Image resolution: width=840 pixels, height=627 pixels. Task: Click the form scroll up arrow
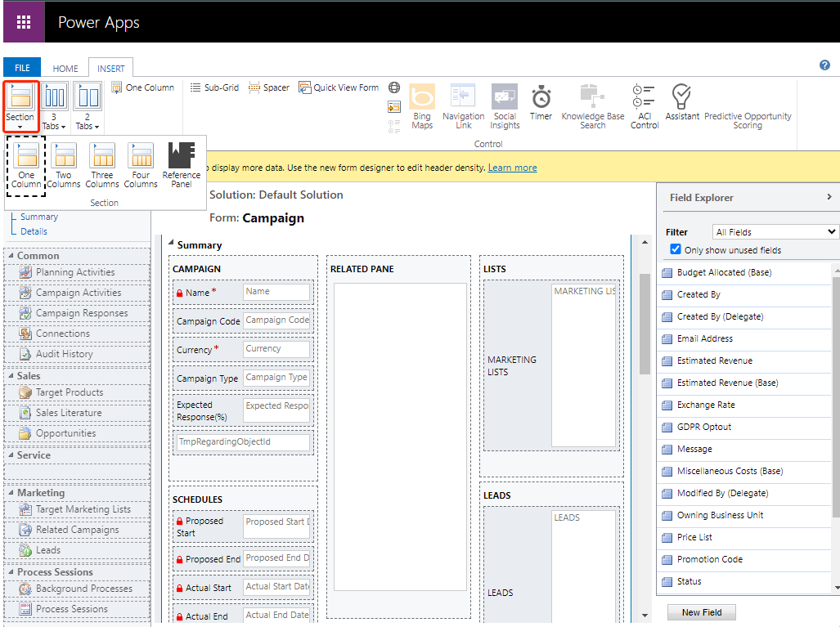coord(645,243)
